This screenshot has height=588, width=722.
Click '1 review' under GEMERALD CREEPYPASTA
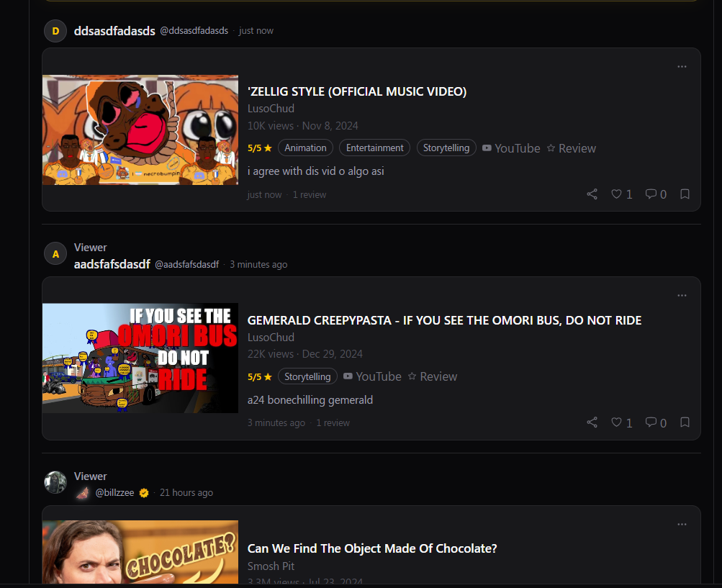333,423
